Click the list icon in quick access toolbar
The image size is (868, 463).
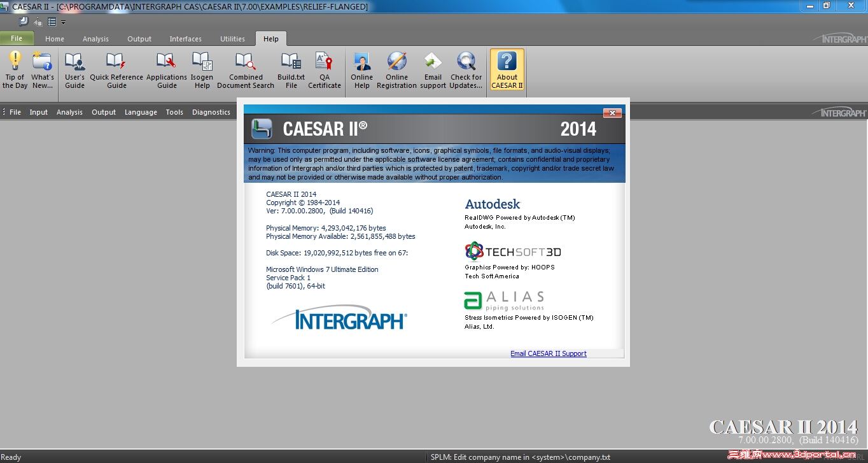pos(52,22)
